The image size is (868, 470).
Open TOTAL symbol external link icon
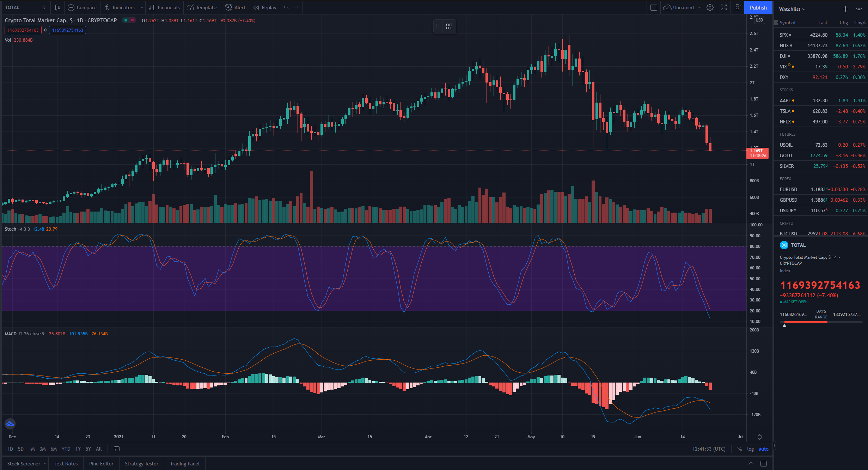[x=835, y=257]
